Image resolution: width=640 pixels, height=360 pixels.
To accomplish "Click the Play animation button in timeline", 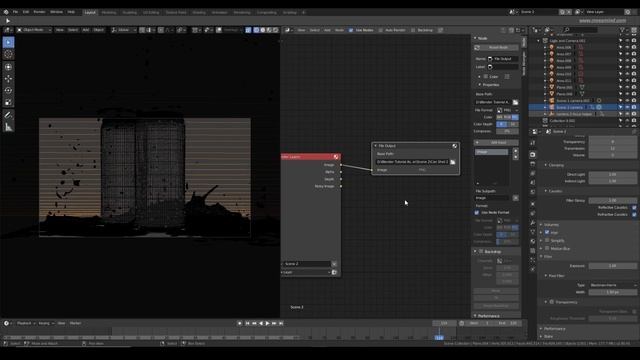I will pos(267,323).
